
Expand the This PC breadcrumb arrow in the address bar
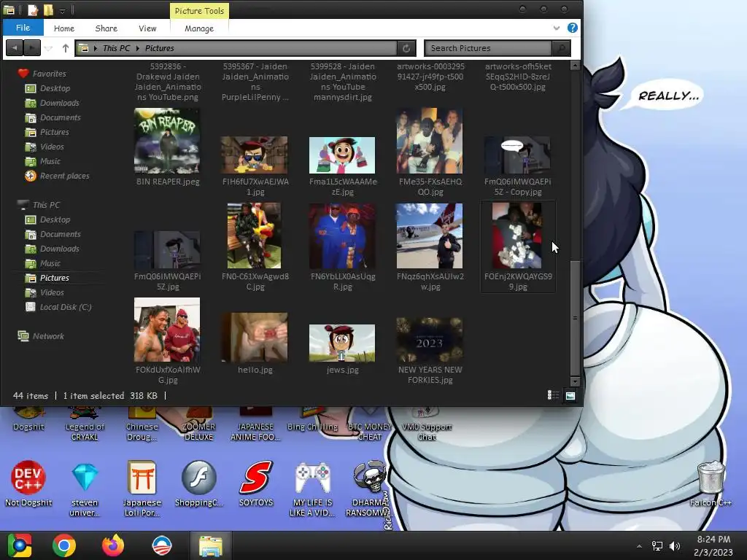pyautogui.click(x=96, y=48)
